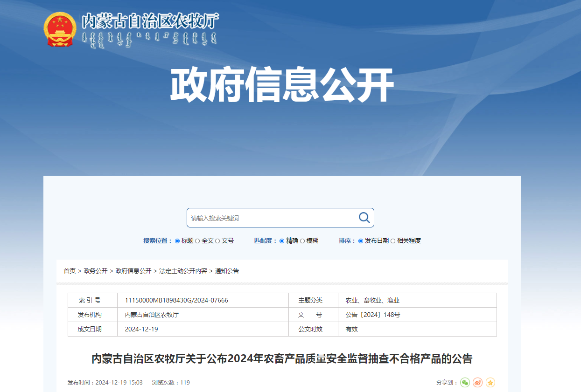Image resolution: width=581 pixels, height=392 pixels.
Task: Select 文号 search position radio
Action: coord(217,241)
